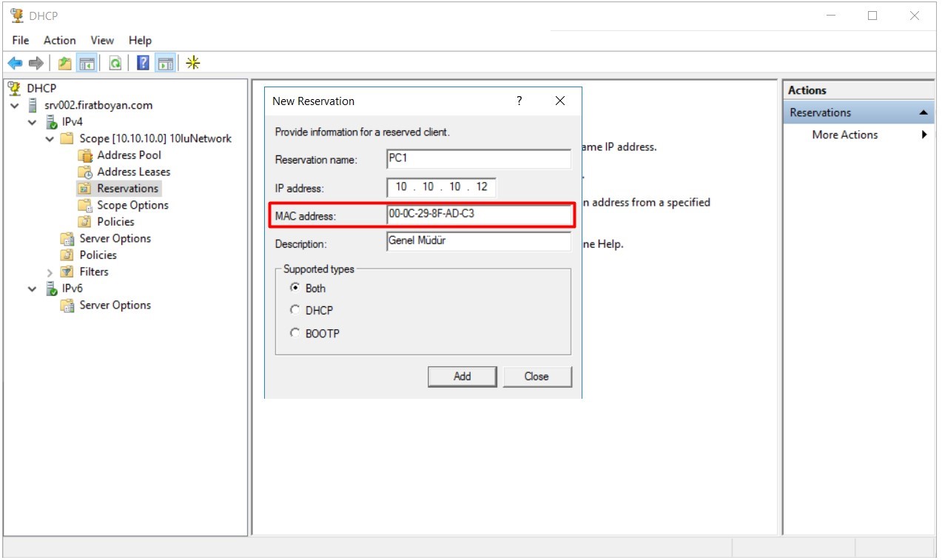
Task: Click the yellow star New Reservation icon
Action: [x=192, y=64]
